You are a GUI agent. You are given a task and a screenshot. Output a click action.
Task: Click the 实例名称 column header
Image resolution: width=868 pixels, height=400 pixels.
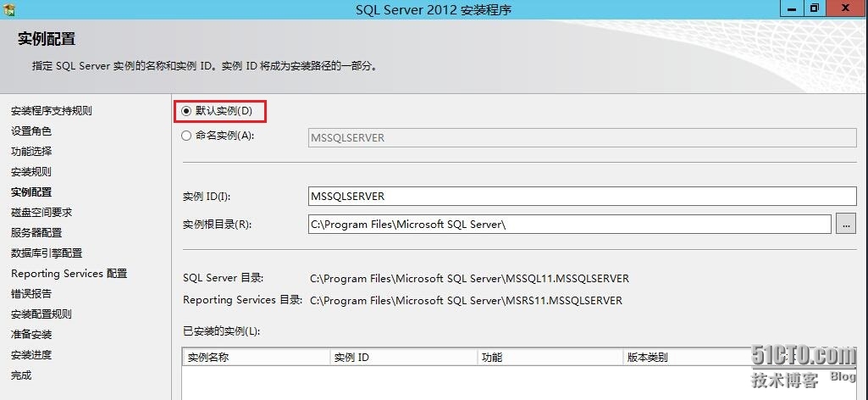click(x=257, y=358)
